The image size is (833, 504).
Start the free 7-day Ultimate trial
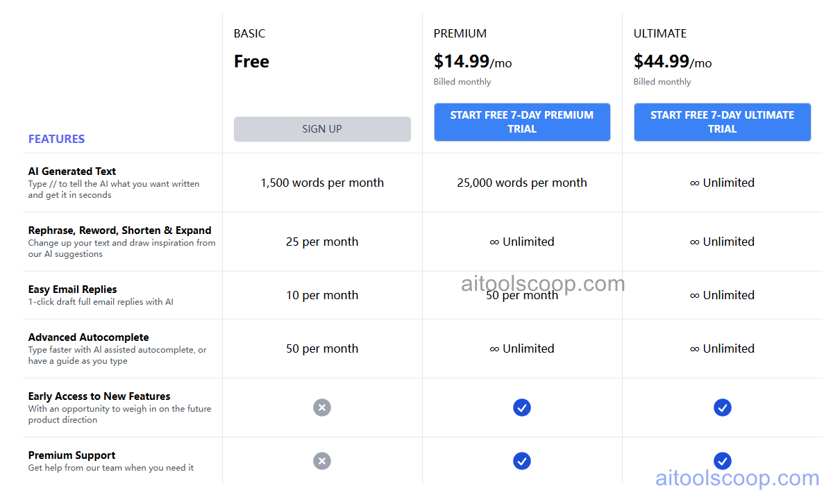point(723,122)
